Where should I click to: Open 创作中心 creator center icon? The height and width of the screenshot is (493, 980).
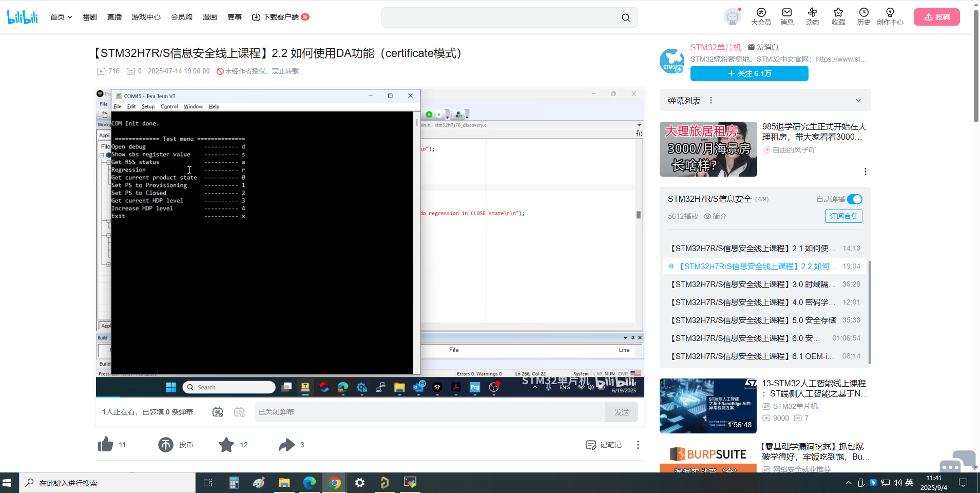[890, 16]
